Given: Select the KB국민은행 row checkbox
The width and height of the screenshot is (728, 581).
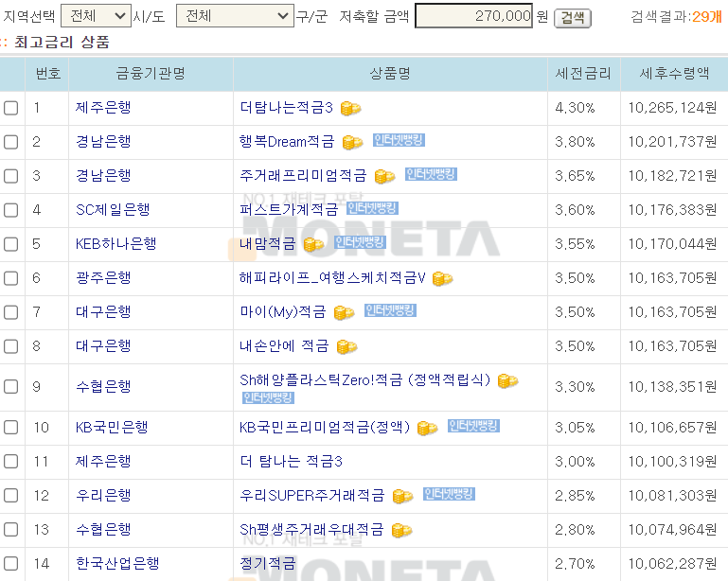Looking at the screenshot, I should [x=10, y=428].
